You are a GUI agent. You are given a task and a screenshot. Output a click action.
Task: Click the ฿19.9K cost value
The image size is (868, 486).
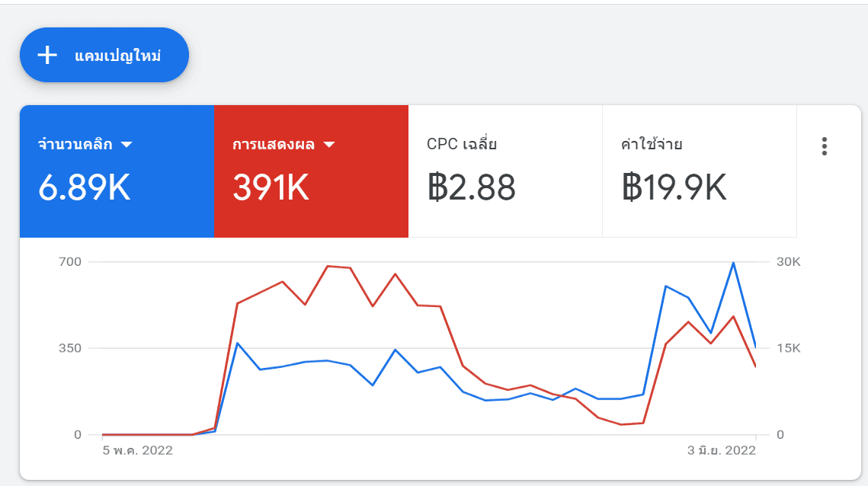[x=674, y=187]
